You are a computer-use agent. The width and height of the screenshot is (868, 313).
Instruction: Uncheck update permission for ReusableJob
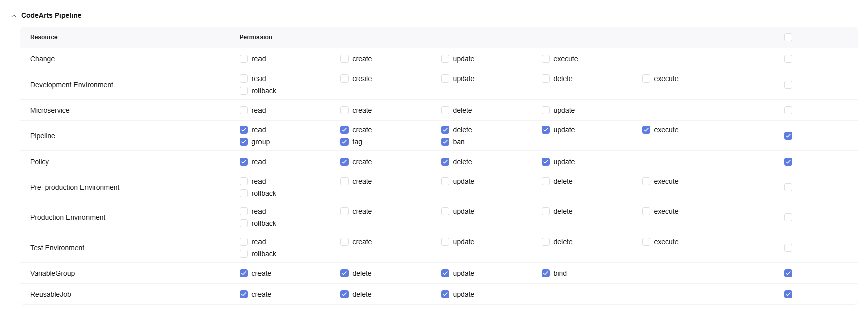point(445,294)
